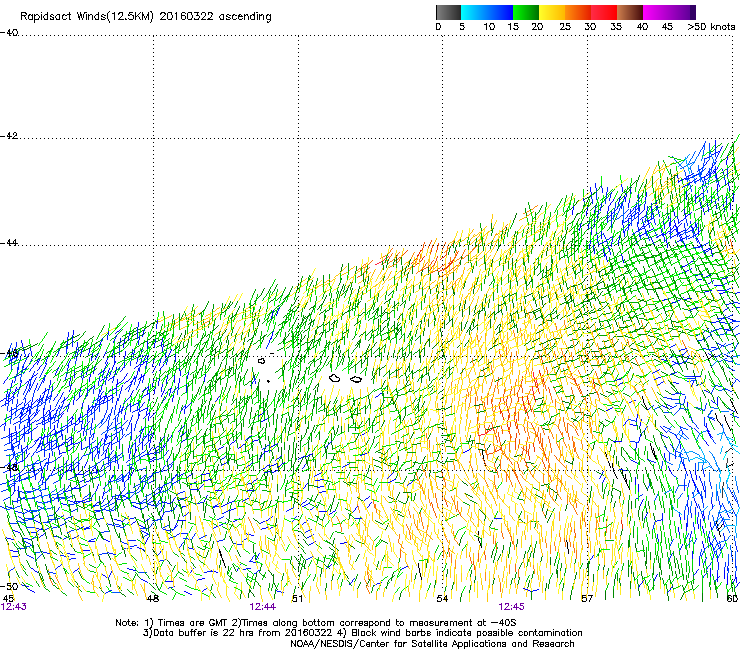Click the NOAA/NESDIS credit line

coord(432,644)
